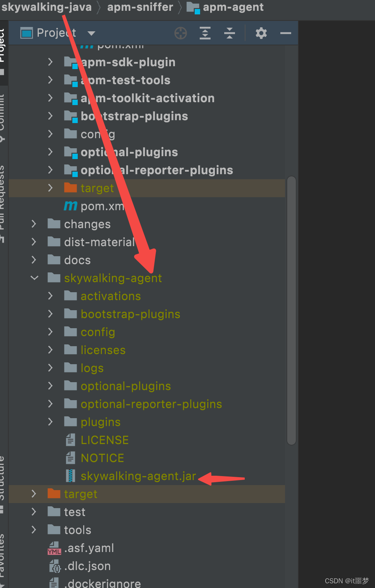Click the Expand All toolbar icon
Image resolution: width=375 pixels, height=588 pixels.
click(205, 33)
